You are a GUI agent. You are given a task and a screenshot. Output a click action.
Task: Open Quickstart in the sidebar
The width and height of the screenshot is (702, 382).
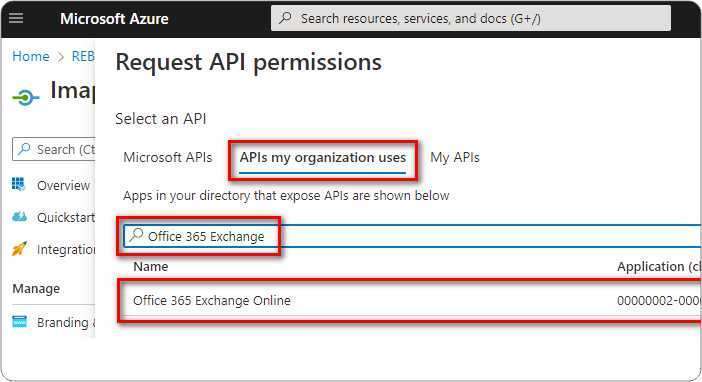pyautogui.click(x=66, y=218)
